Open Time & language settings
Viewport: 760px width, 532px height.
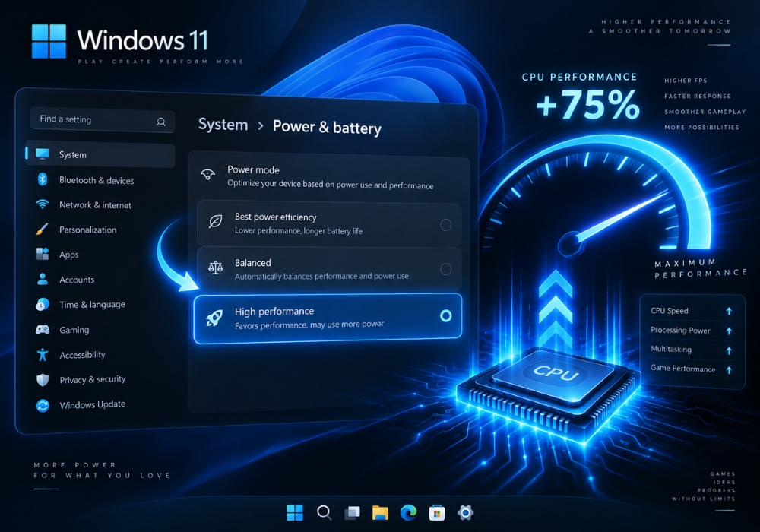(100, 305)
